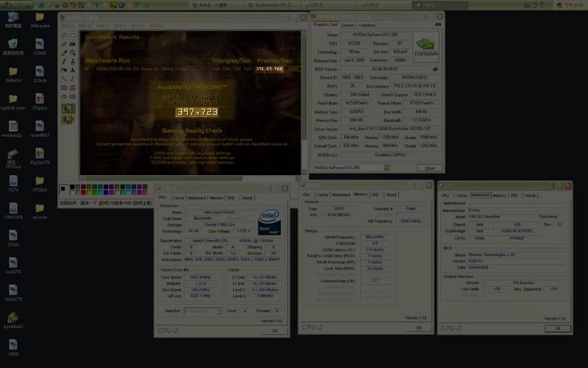Viewport: 588px width, 368px height.
Task: Open Memory tab in the CPU-Z mainboard window
Action: (499, 196)
